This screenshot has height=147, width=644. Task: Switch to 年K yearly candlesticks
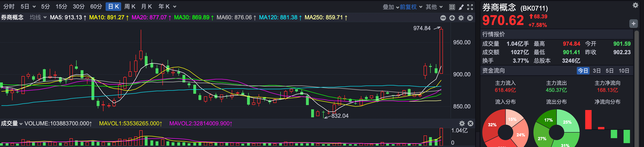(x=164, y=7)
